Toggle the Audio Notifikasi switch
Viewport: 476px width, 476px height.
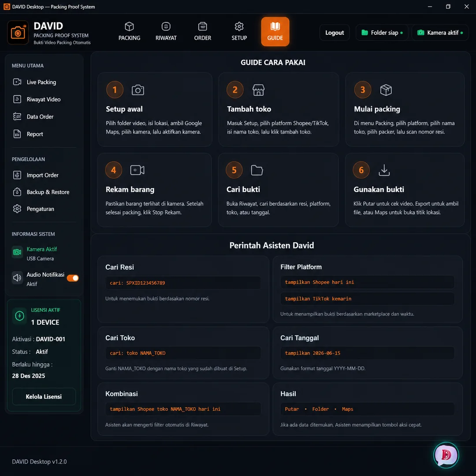click(73, 278)
